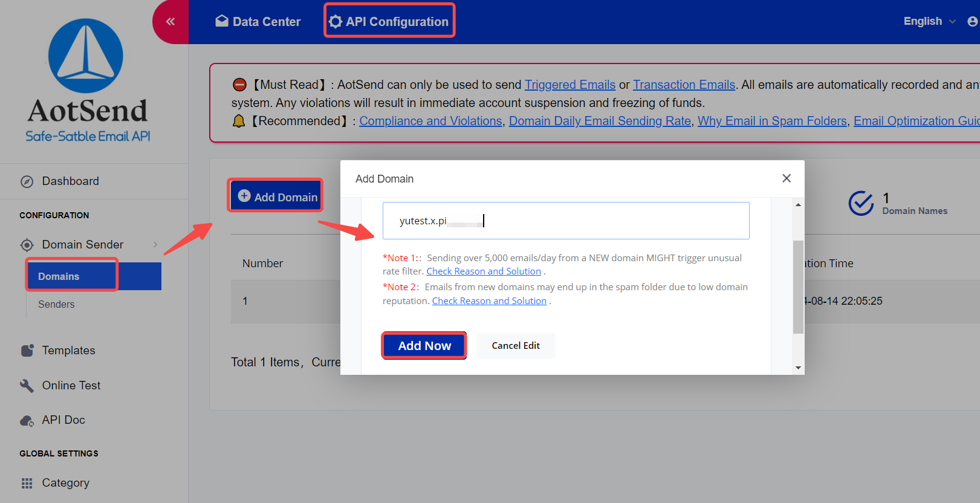Click the API Doc cloud icon
The height and width of the screenshot is (503, 980).
coord(27,421)
